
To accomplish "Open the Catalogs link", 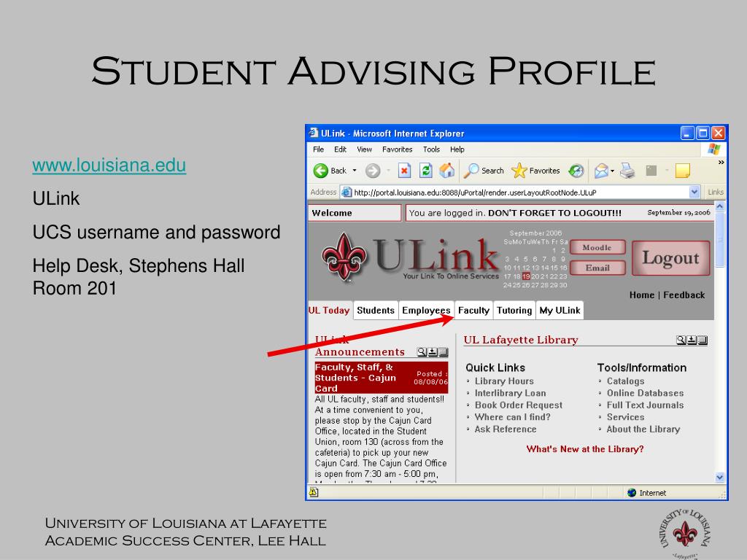I will (x=625, y=381).
